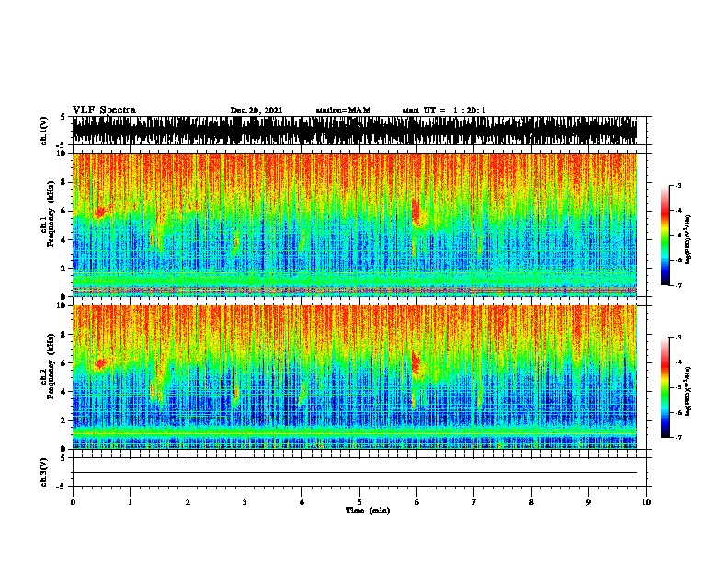This screenshot has width=728, height=563.
Task: Click the ch.1 color bar "log(PSD)" label
Action: click(x=688, y=239)
